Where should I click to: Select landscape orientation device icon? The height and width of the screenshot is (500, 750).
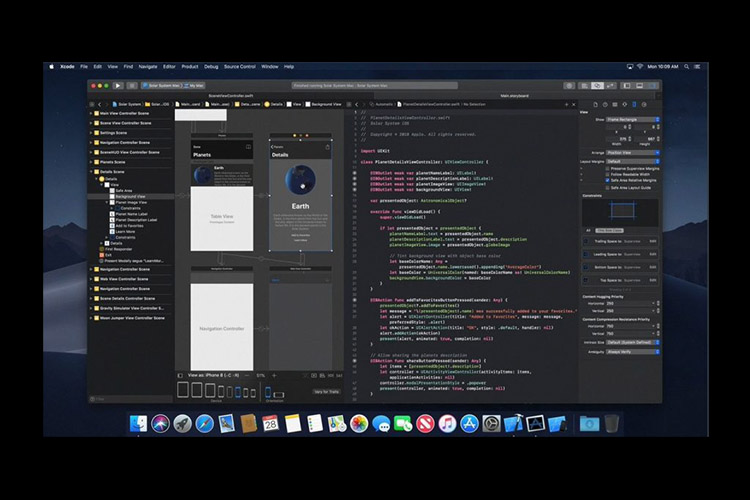click(x=279, y=395)
